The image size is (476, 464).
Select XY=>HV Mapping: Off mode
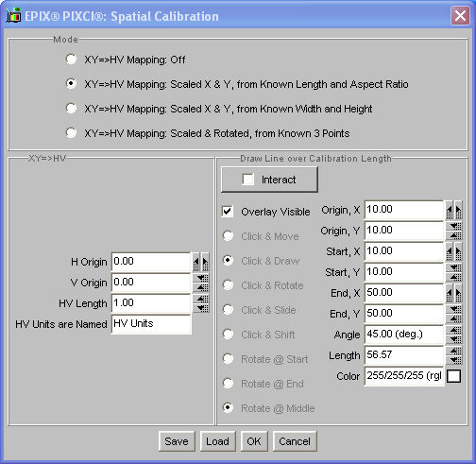[x=71, y=60]
